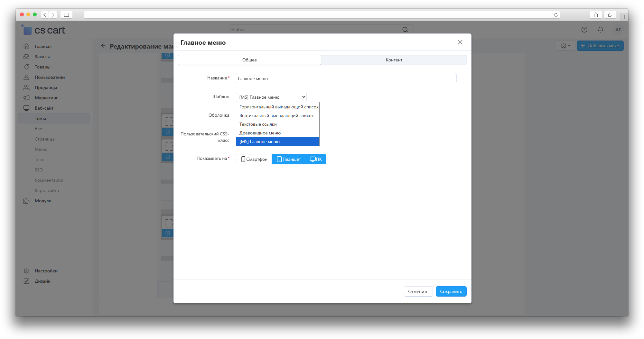The image size is (644, 339).
Task: Close the Главное меню dialog
Action: [460, 42]
